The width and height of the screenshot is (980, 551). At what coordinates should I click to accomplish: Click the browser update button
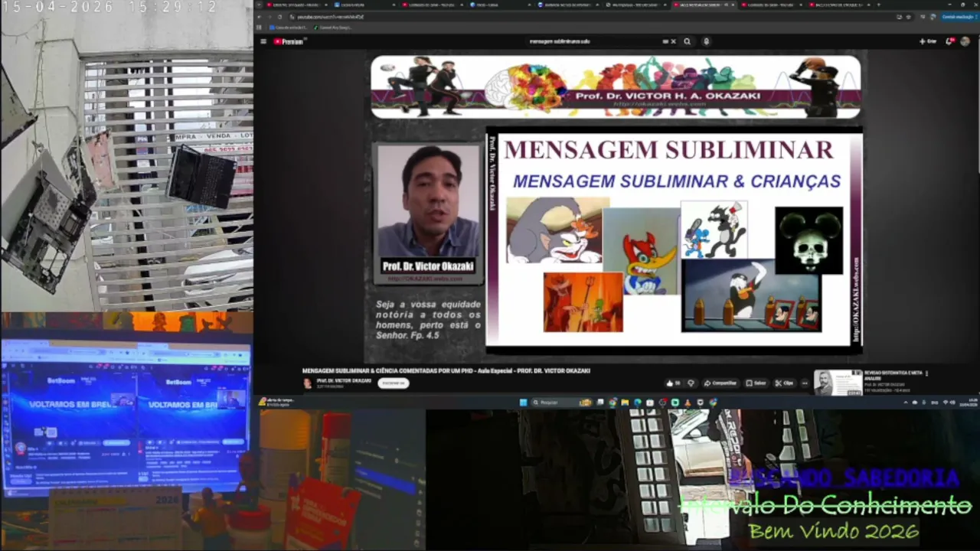958,16
